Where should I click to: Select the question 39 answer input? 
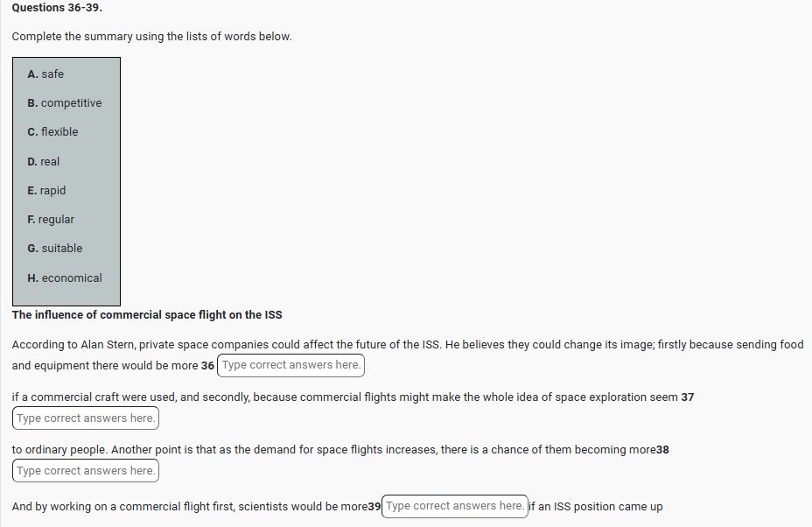click(x=455, y=506)
